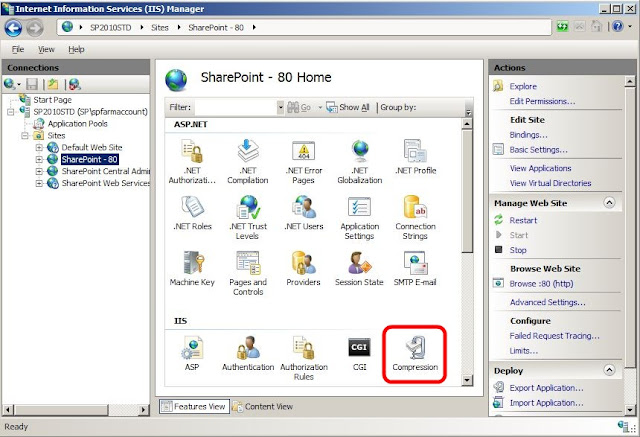
Task: Open Session State feature
Action: coord(360,269)
